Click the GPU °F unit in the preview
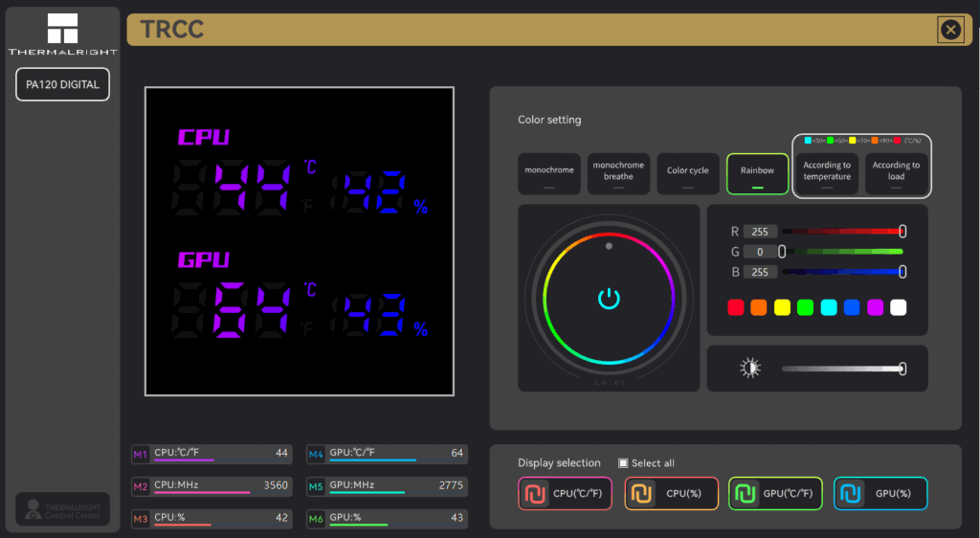The height and width of the screenshot is (538, 980). pyautogui.click(x=307, y=328)
